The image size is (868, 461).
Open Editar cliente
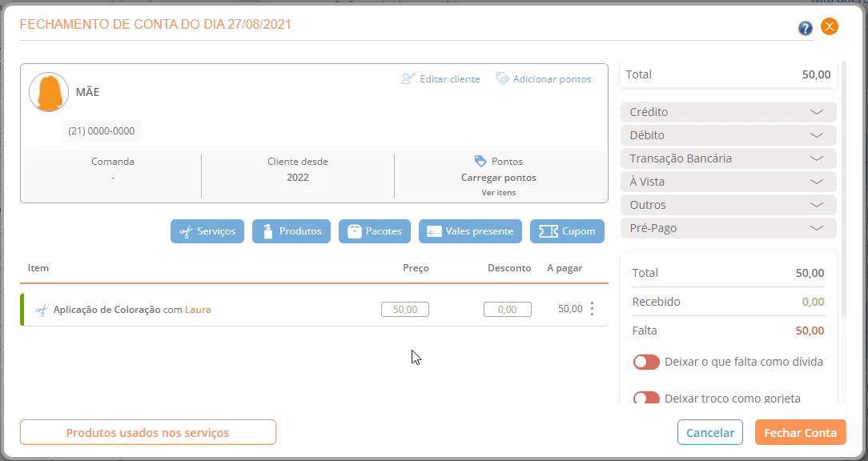pos(440,79)
